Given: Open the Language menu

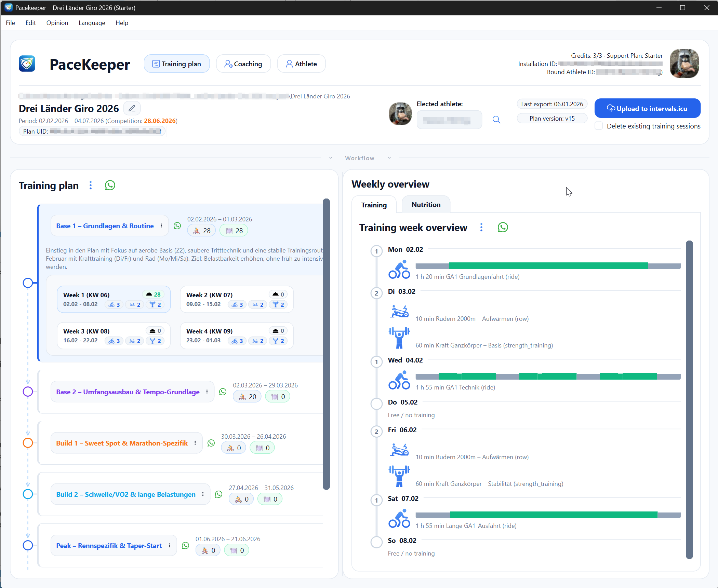Looking at the screenshot, I should 92,23.
